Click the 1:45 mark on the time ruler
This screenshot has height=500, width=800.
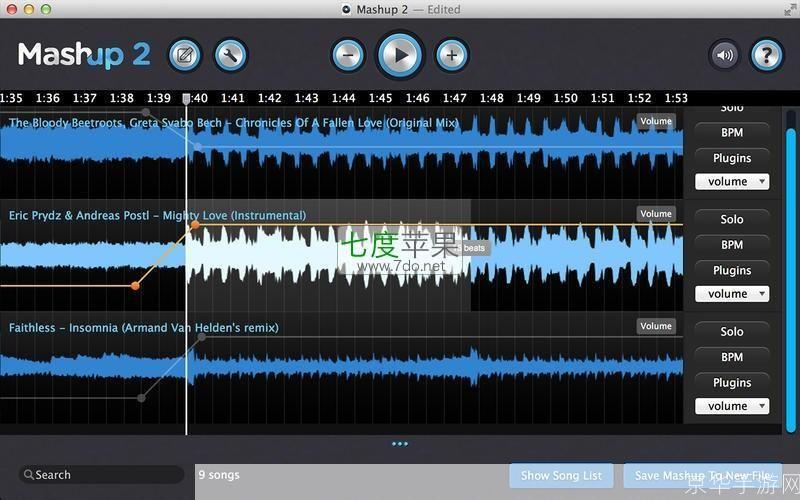click(380, 98)
